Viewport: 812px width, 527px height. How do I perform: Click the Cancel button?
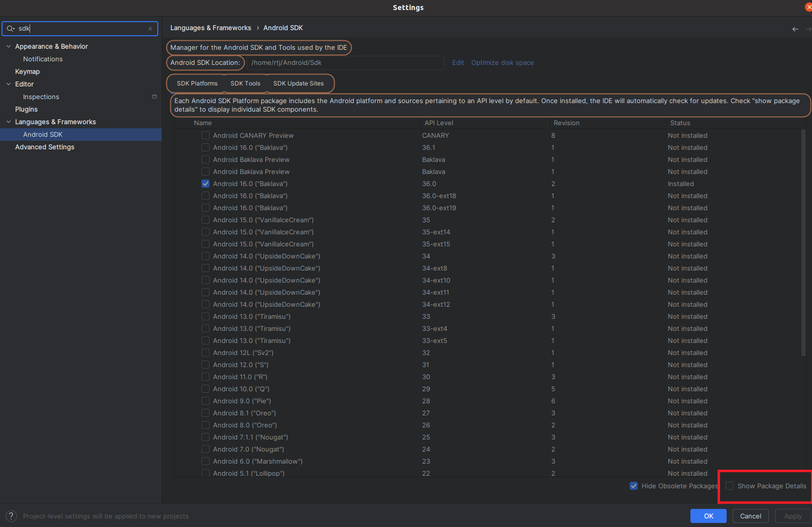coord(751,516)
